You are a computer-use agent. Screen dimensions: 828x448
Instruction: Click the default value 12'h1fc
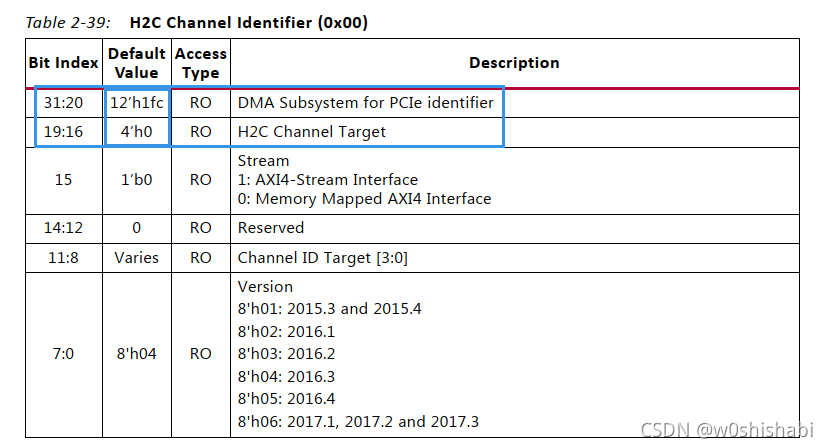click(137, 103)
